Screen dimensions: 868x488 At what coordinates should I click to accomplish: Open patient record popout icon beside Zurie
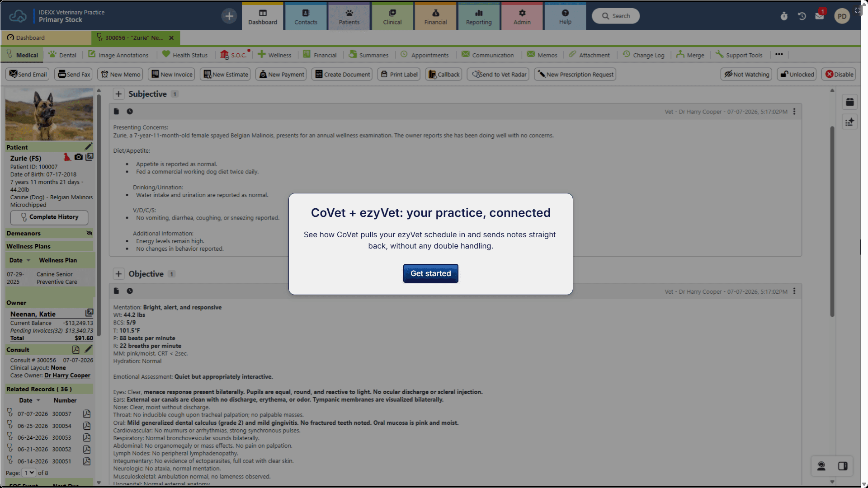[90, 157]
